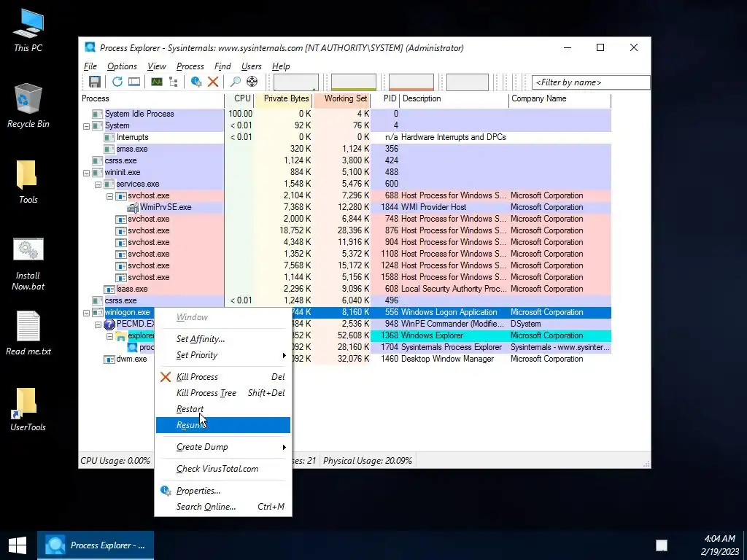Screen dimensions: 747x560
Task: Choose Check VirusTotal.com menu entry
Action: [223, 469]
